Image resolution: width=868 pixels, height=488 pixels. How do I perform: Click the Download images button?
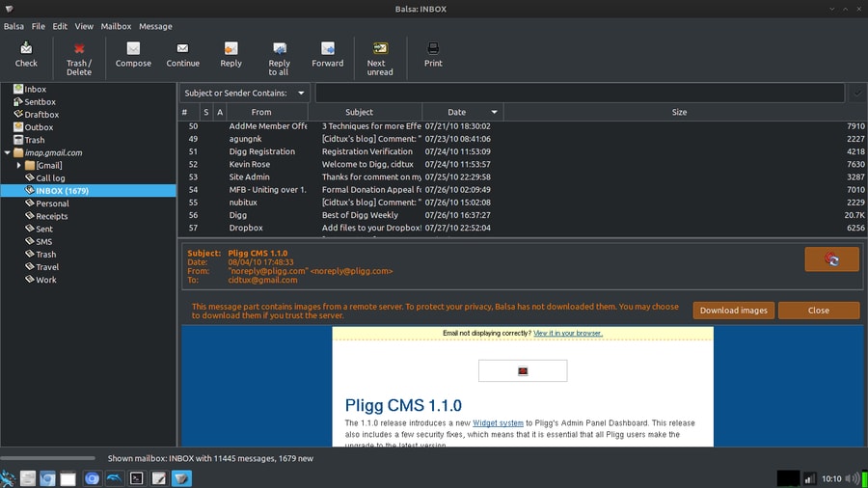click(734, 311)
